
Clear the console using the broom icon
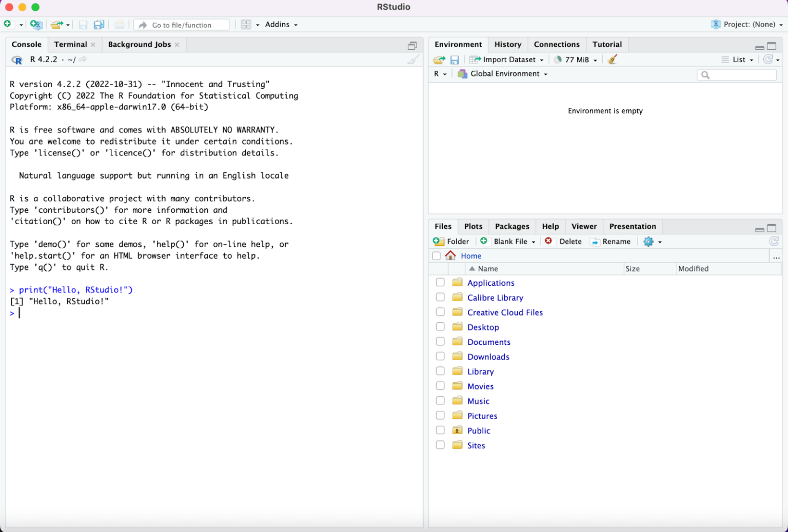click(x=412, y=59)
